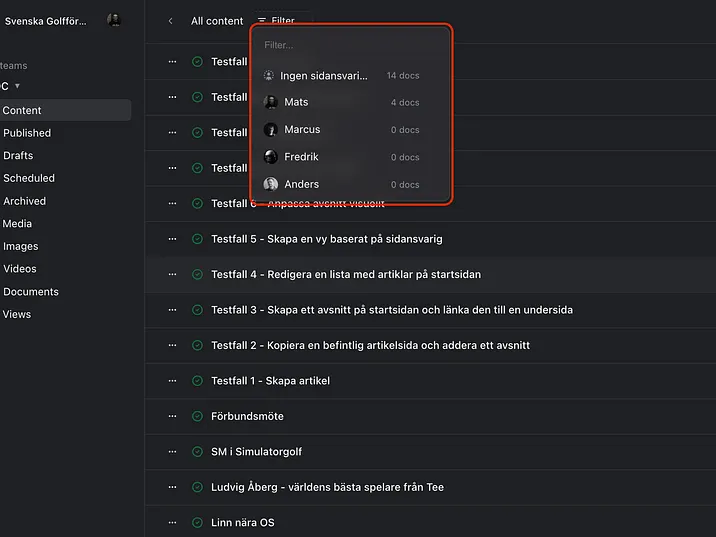Select Anders in the filter list
This screenshot has height=537, width=716.
click(x=301, y=184)
